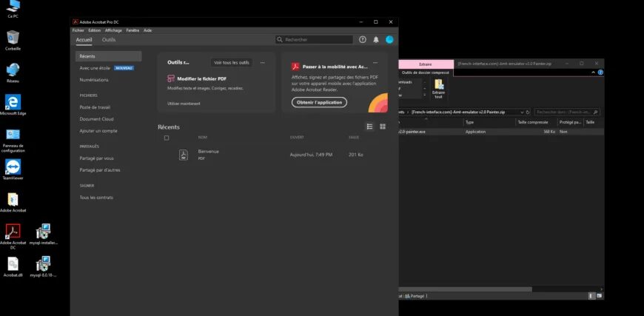The image size is (644, 316).
Task: Open the mysql-8.0.18 desktop icon
Action: (43, 266)
